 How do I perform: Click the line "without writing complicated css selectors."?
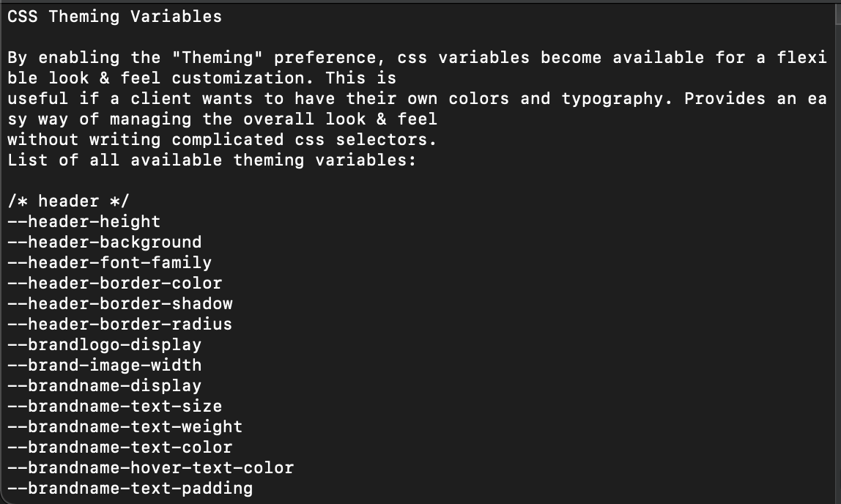(222, 139)
